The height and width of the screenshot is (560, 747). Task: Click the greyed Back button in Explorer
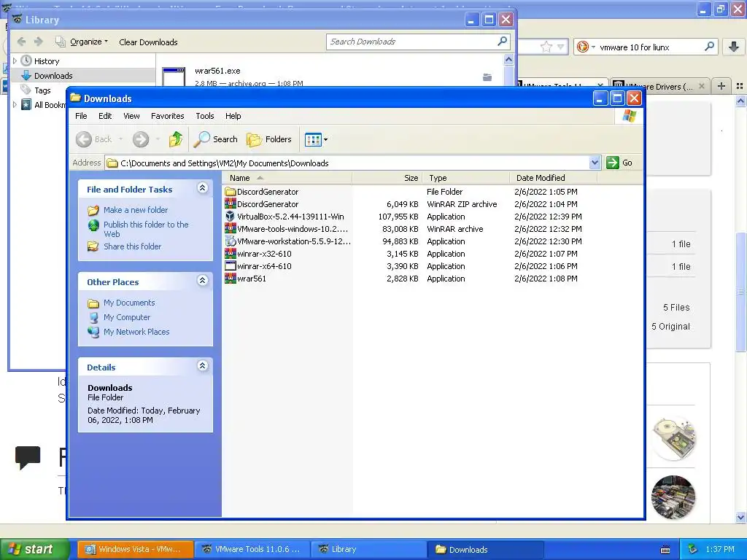[94, 139]
